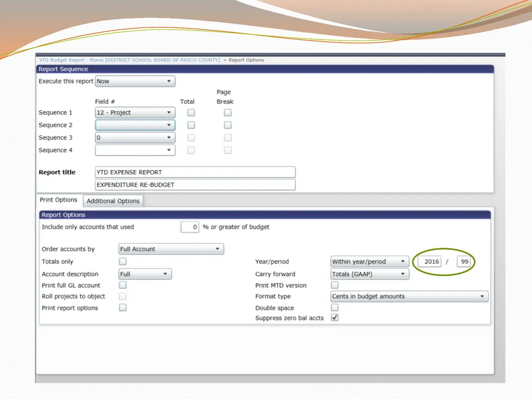Expand the Sequence 1 field dropdown

pyautogui.click(x=135, y=113)
